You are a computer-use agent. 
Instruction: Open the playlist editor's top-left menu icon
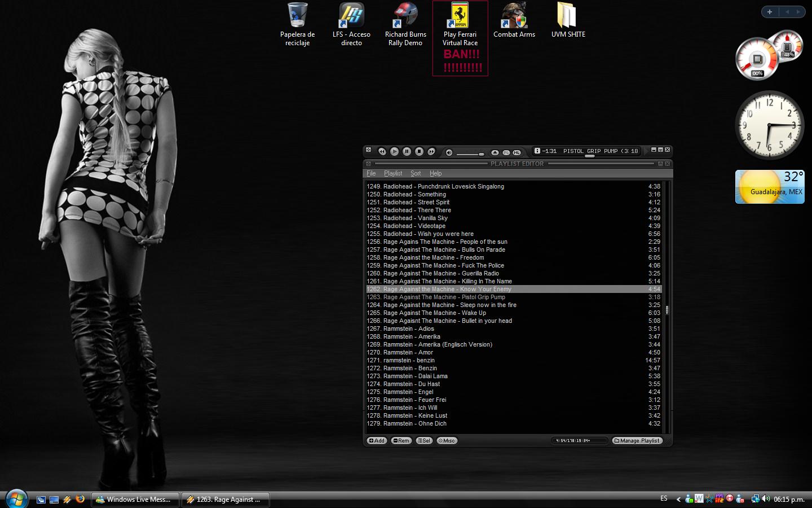point(368,164)
